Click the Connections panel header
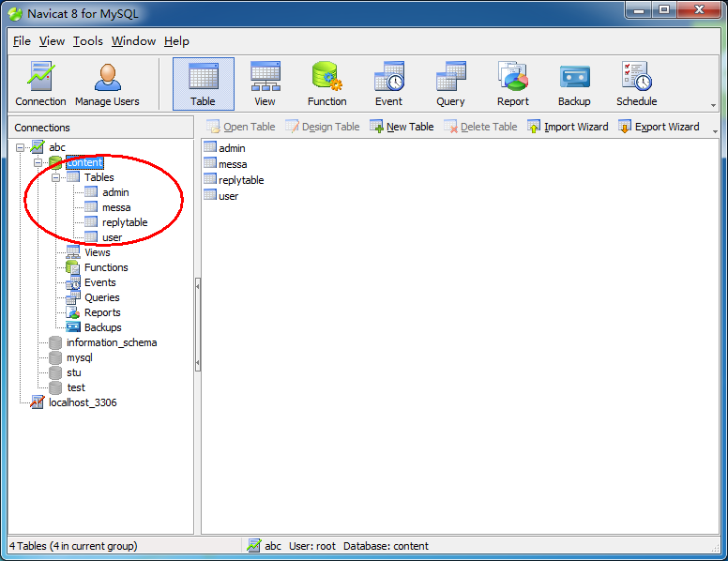This screenshot has height=561, width=728. coord(100,128)
